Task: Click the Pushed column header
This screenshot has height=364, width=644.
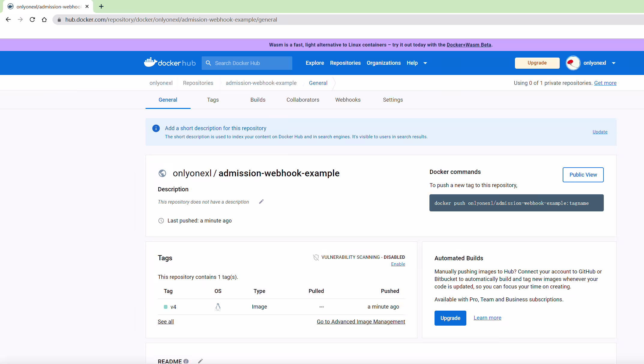Action: click(x=390, y=291)
